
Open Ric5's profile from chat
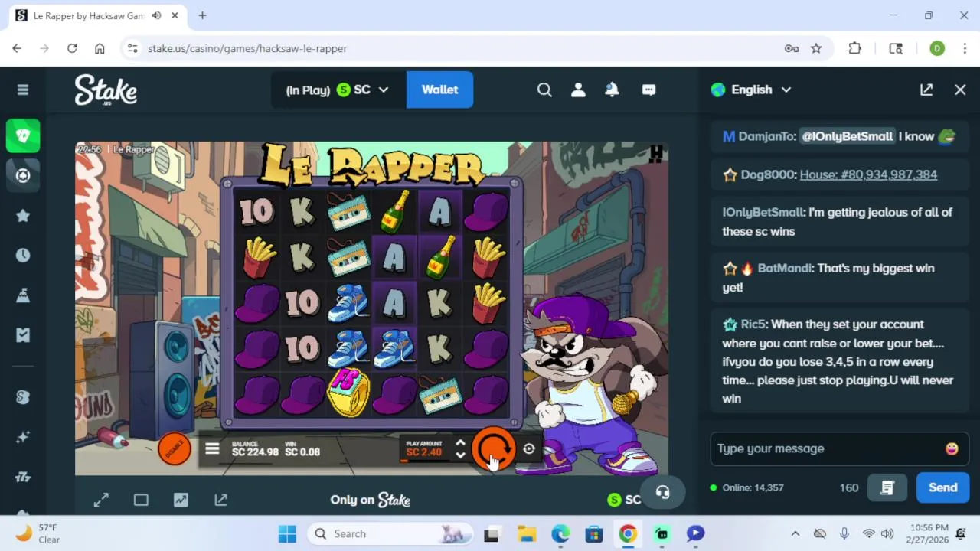[753, 324]
